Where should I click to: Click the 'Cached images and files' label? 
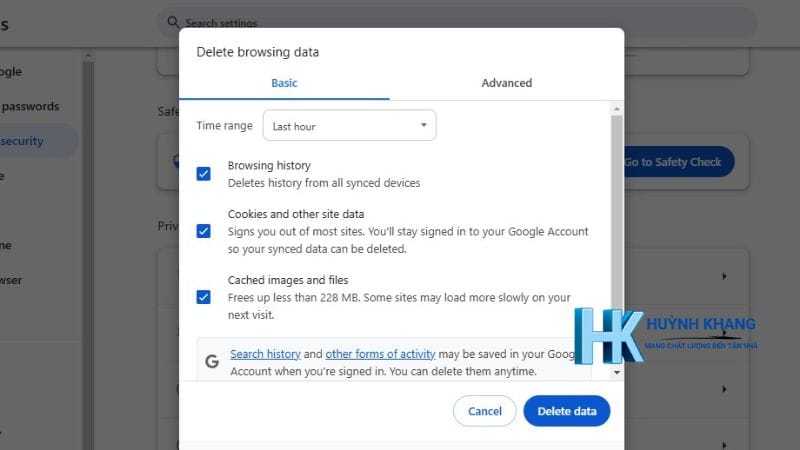(288, 280)
